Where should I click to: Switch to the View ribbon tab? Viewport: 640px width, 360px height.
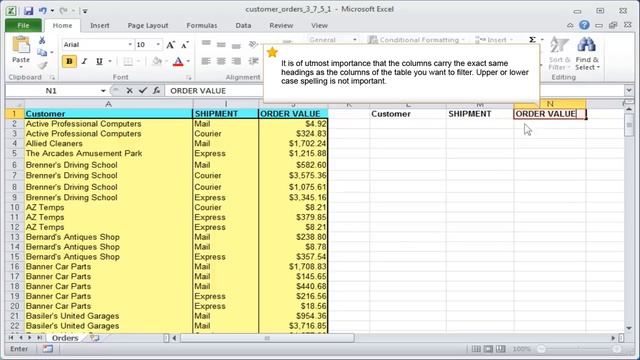[319, 25]
